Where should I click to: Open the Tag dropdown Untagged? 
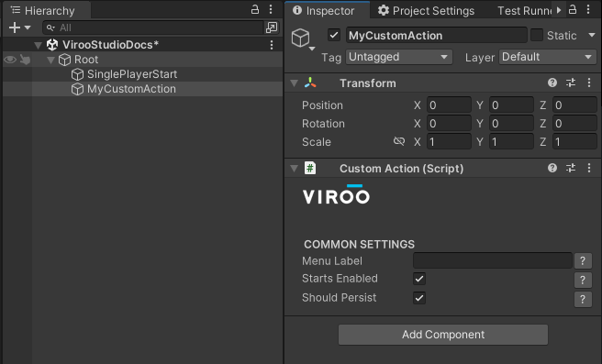pos(399,57)
